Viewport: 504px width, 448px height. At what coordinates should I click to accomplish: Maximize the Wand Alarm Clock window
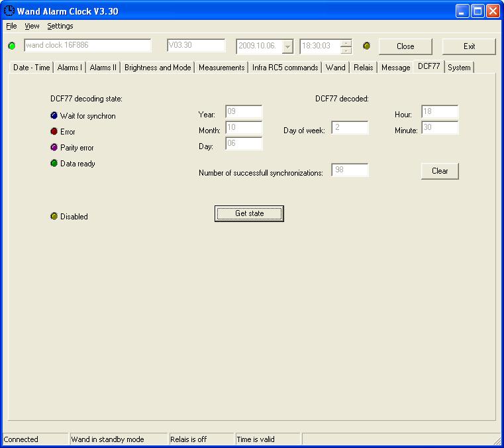tap(478, 11)
